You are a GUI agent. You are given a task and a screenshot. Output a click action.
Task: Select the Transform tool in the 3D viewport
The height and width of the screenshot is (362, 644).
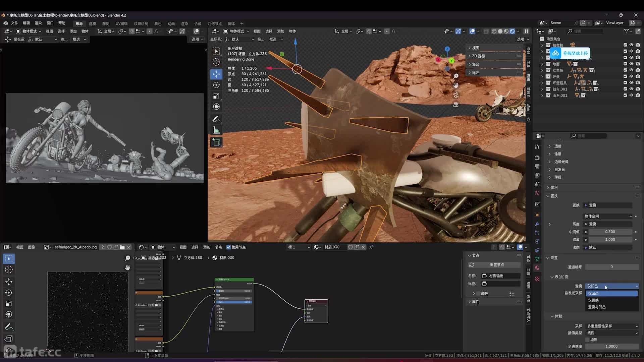216,107
